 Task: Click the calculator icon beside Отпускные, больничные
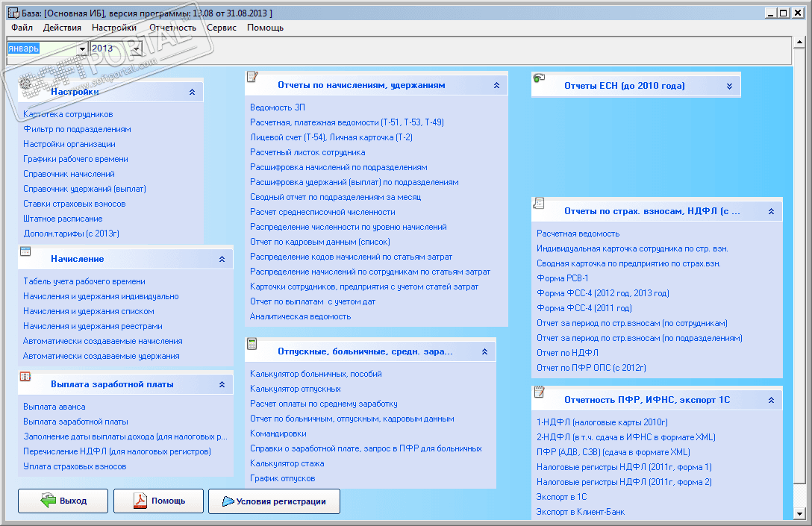tap(252, 343)
